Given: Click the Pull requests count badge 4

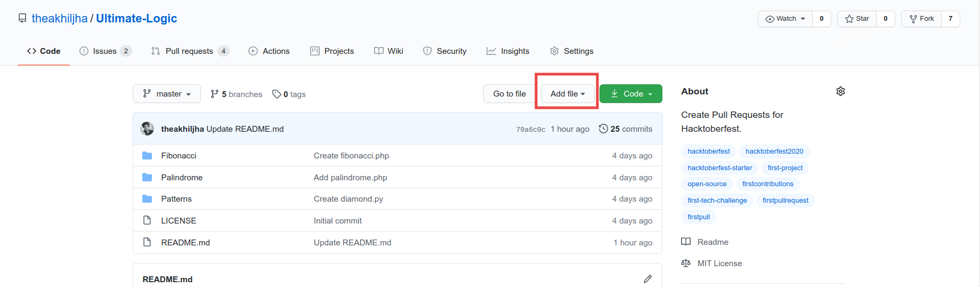Looking at the screenshot, I should (x=224, y=51).
